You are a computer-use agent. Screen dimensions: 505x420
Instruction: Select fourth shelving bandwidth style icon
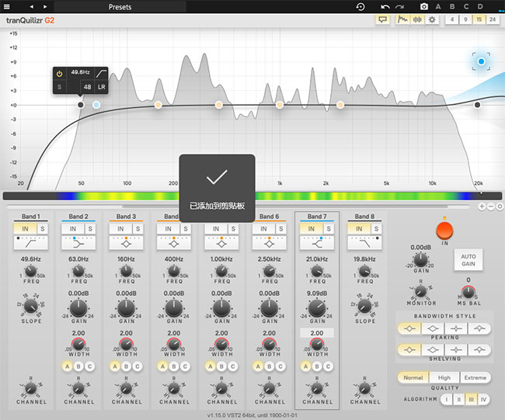[x=479, y=350]
